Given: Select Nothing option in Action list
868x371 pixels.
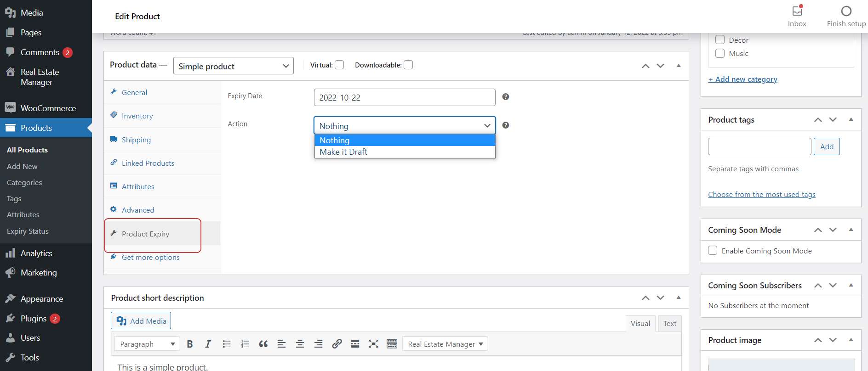Looking at the screenshot, I should point(405,140).
